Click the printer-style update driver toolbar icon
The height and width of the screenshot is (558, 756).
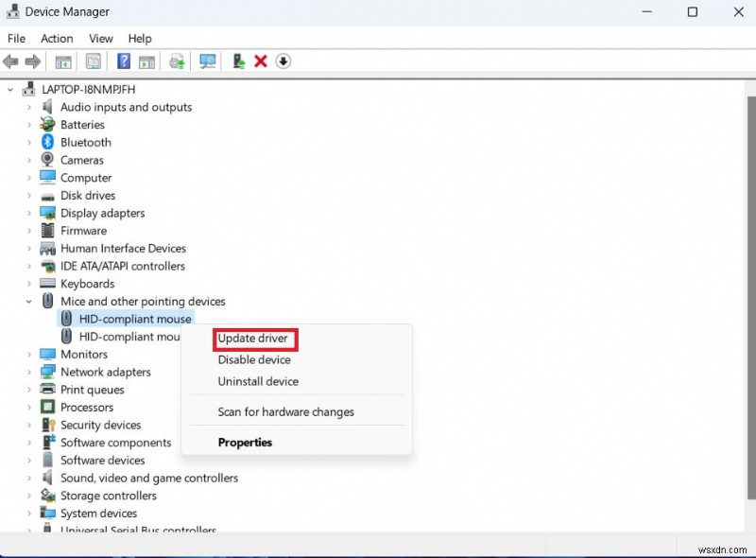177,61
